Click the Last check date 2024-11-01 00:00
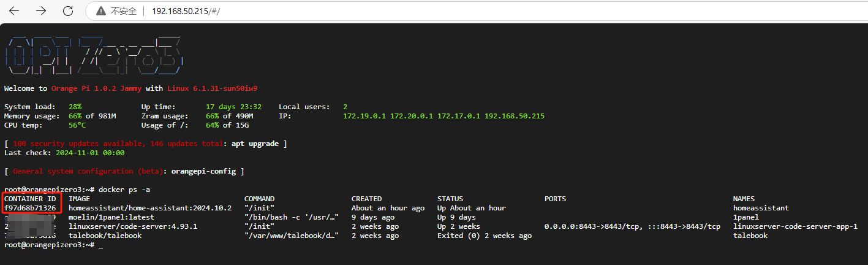Viewport: 868px width, 265px height. tap(90, 153)
